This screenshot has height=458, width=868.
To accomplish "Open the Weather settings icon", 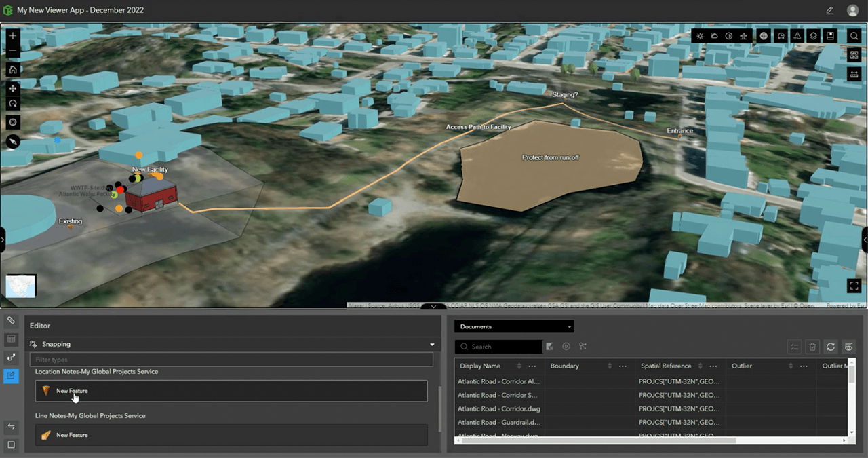I will (x=714, y=36).
